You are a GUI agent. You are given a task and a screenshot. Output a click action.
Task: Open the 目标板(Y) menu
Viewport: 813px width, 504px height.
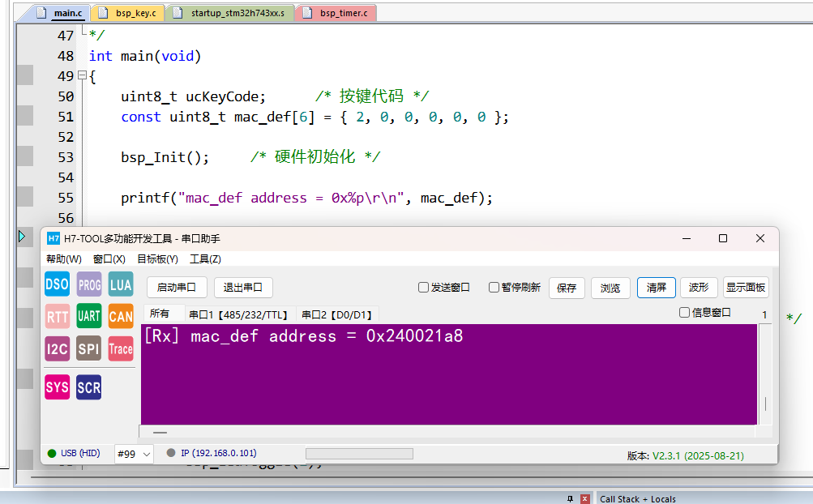157,259
